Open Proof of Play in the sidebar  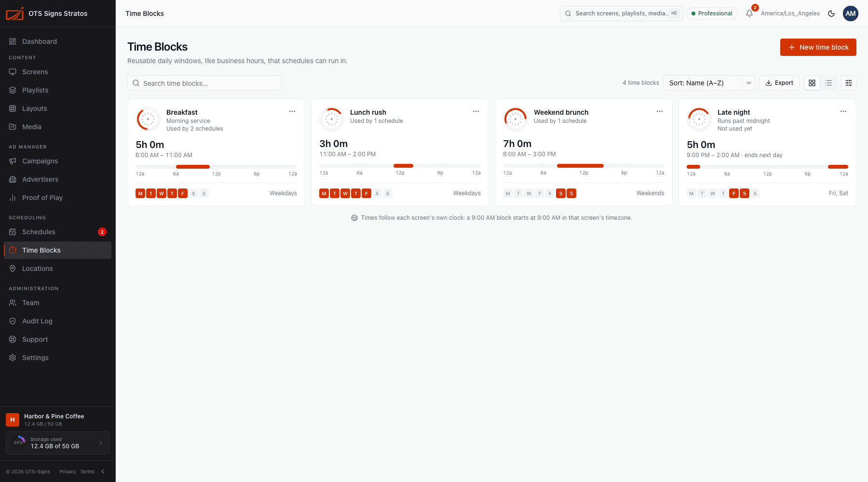57,198
